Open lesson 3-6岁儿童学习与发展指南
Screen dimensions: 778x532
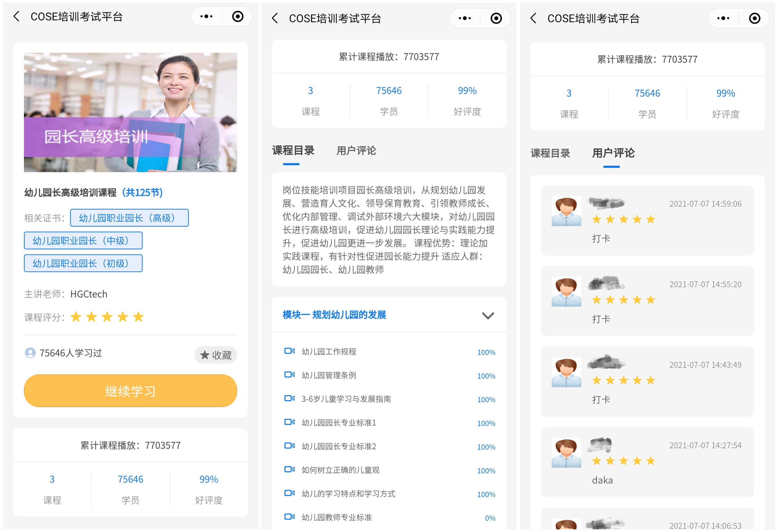[389, 399]
